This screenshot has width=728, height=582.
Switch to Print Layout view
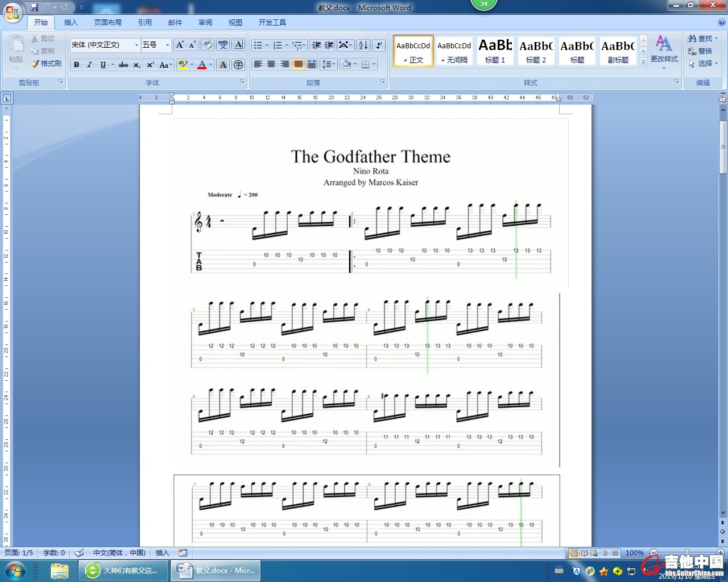[574, 553]
